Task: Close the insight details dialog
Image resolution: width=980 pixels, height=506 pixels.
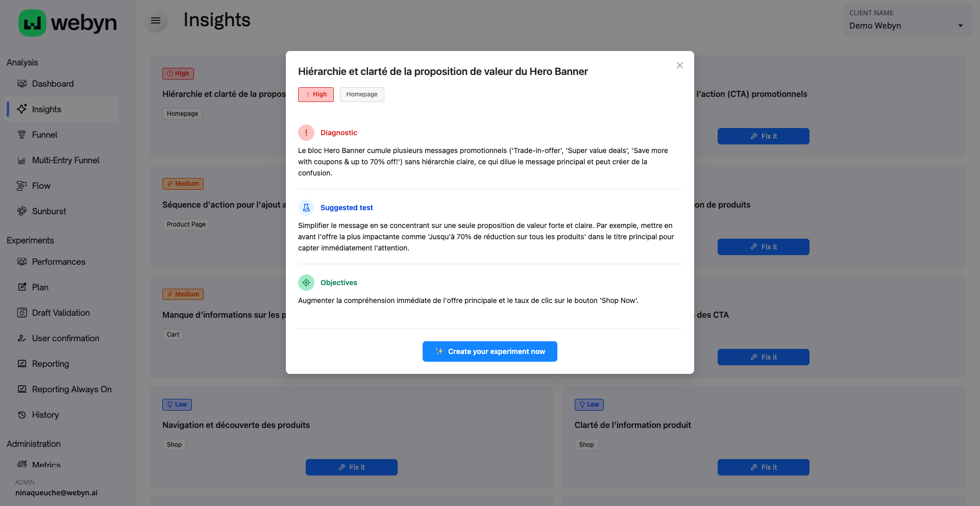Action: pos(680,65)
